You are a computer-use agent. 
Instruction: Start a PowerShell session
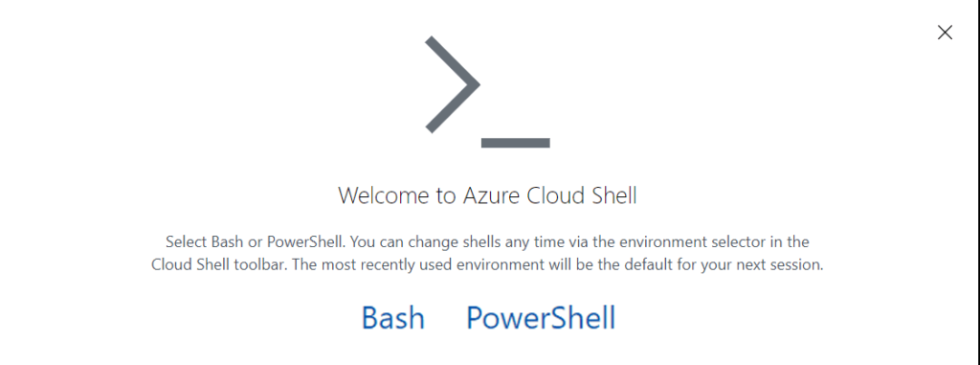click(x=541, y=317)
